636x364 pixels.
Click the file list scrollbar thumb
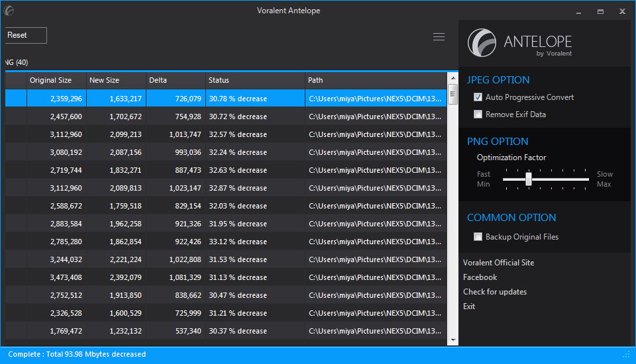click(x=452, y=94)
